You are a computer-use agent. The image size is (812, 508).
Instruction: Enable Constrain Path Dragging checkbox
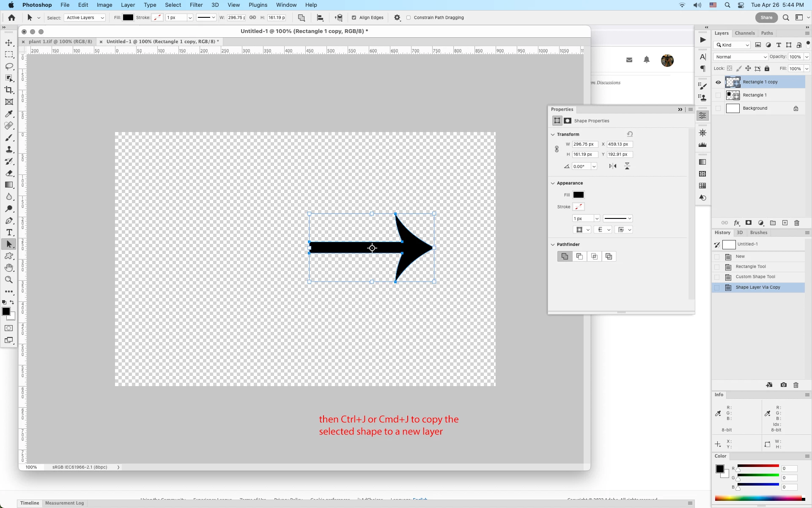409,18
